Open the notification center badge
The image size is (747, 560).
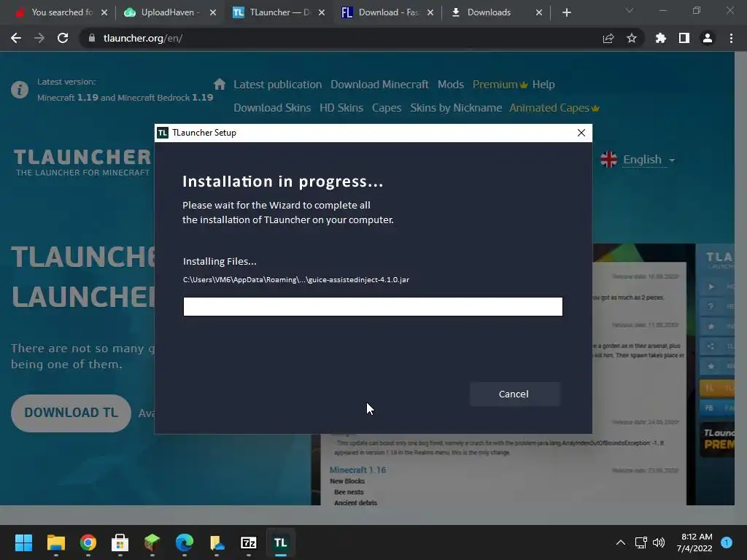pyautogui.click(x=727, y=542)
